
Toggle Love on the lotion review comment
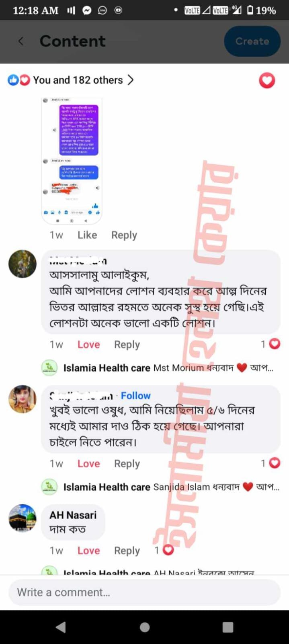coord(89,345)
